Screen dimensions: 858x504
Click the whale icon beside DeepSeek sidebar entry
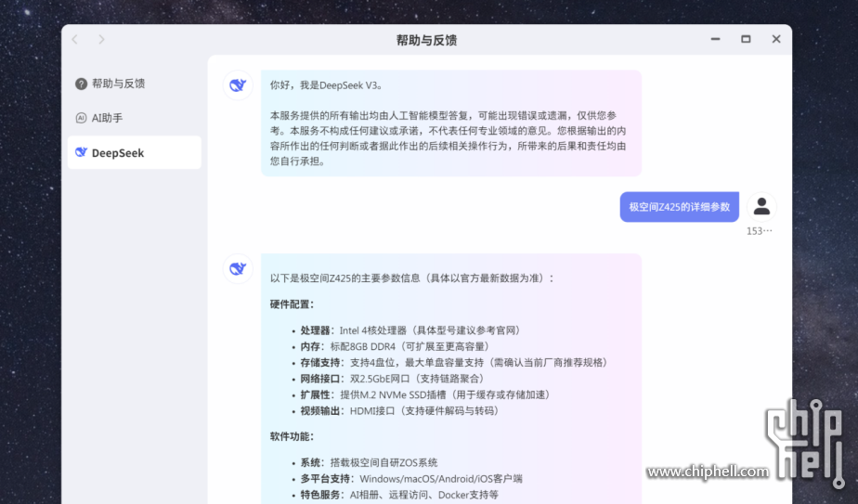click(81, 152)
